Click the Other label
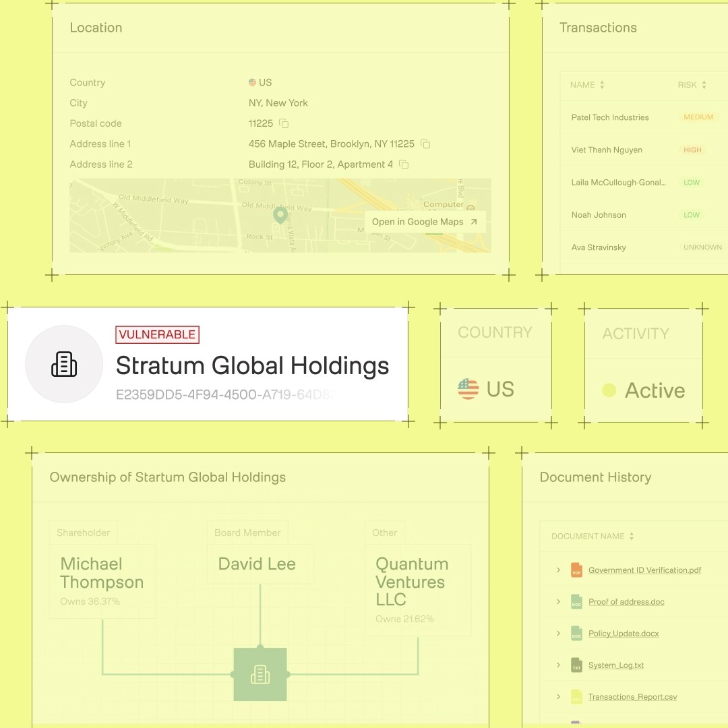Image resolution: width=728 pixels, height=728 pixels. 384,533
